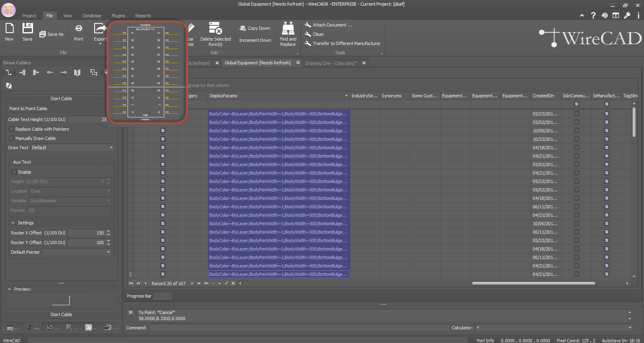The width and height of the screenshot is (644, 343).
Task: Select point-to-point cable draw tool
Action: 9,72
